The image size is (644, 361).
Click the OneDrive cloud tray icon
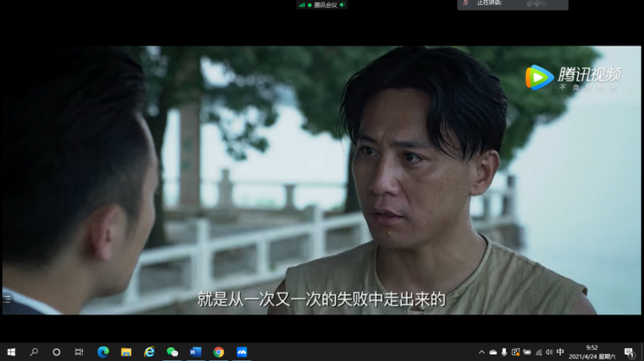tap(493, 352)
